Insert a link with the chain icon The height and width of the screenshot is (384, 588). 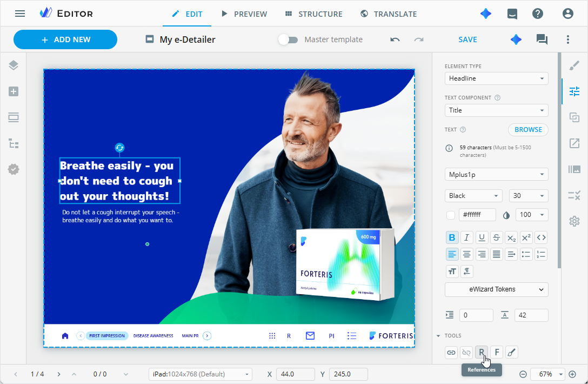coord(451,353)
